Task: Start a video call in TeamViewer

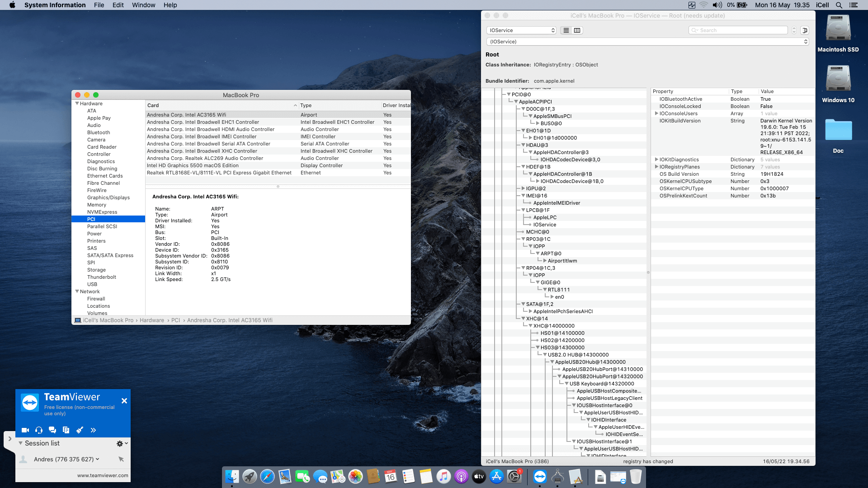Action: pyautogui.click(x=25, y=430)
